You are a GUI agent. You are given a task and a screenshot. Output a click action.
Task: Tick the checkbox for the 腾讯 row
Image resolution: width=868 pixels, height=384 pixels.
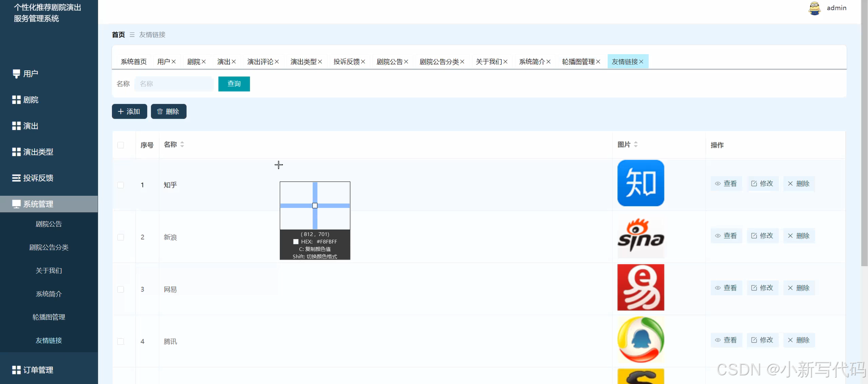pos(120,341)
